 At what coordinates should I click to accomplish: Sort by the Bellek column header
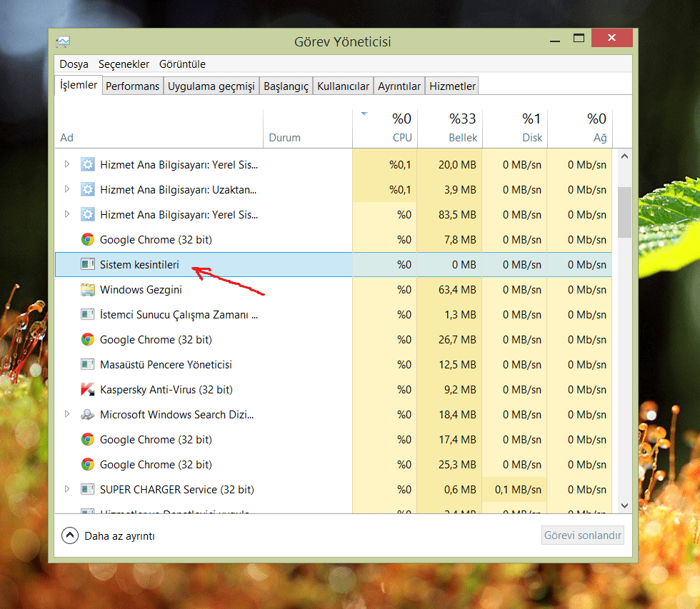450,129
